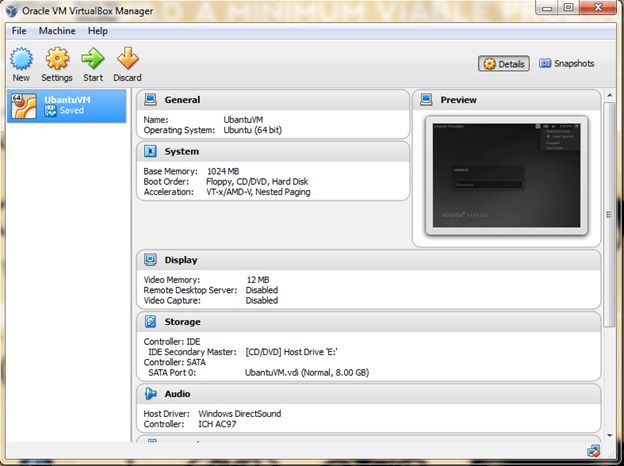Click the details pane vertical scrollbar thumb
This screenshot has width=624, height=466.
point(609,214)
